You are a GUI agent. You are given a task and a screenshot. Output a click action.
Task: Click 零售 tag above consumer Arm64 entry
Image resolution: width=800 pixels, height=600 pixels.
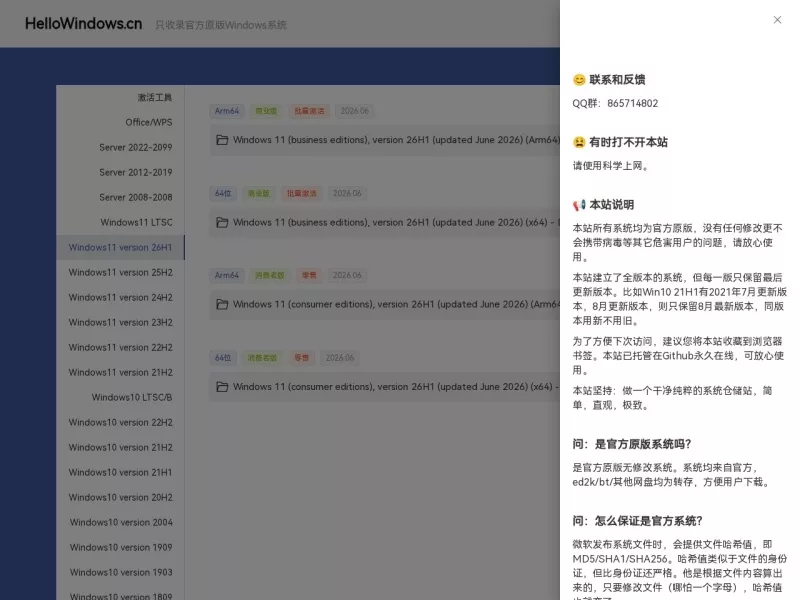click(x=309, y=275)
